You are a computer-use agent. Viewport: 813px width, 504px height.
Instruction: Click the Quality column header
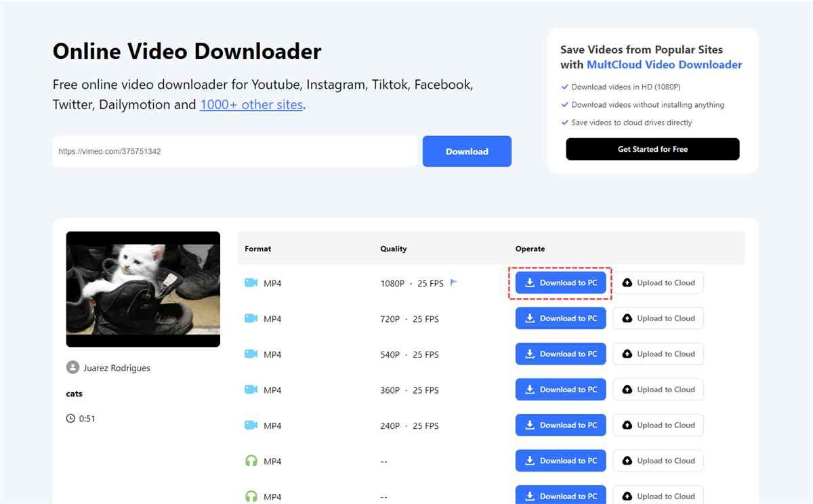pos(394,249)
